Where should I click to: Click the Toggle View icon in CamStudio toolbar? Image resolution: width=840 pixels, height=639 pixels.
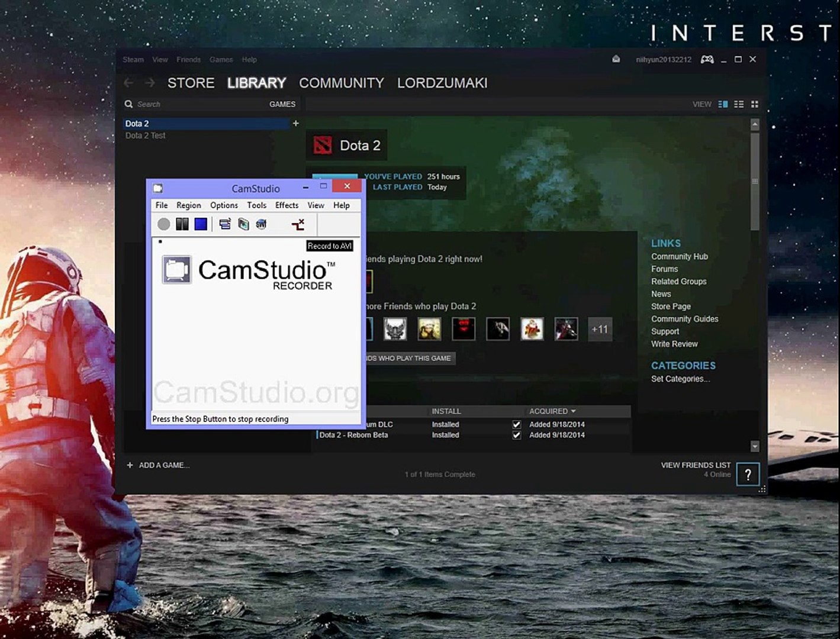225,224
